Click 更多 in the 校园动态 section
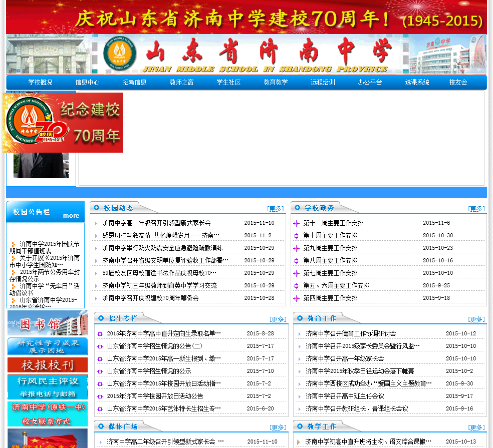This screenshot has width=493, height=448. (276, 209)
